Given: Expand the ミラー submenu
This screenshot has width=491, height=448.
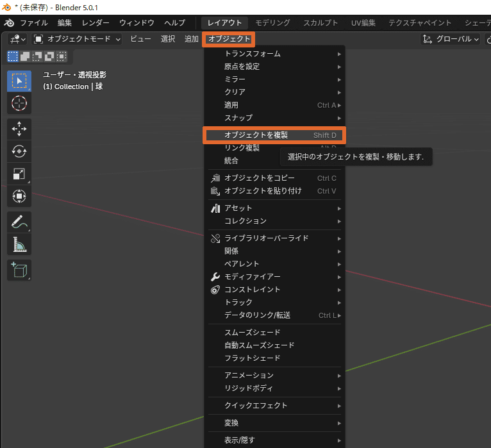Looking at the screenshot, I should point(274,79).
